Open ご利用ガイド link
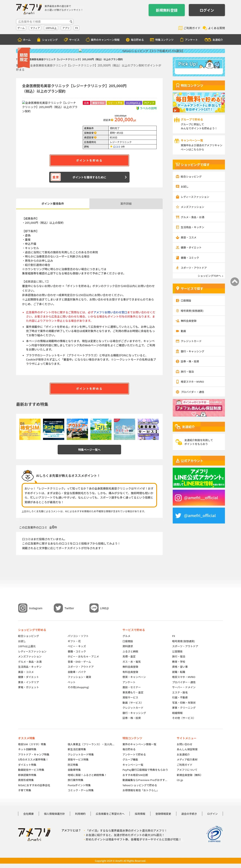 pos(189,28)
